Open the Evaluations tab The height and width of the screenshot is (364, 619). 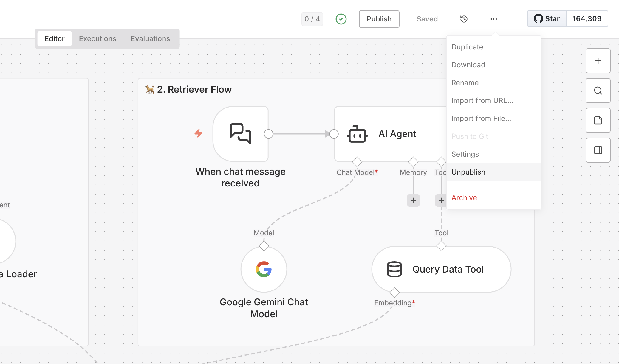pyautogui.click(x=150, y=38)
